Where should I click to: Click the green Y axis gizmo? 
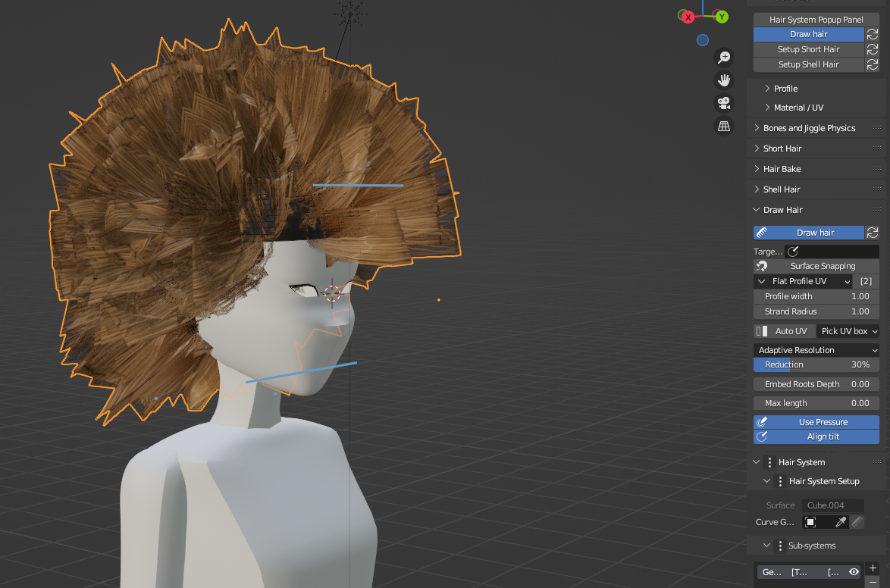[x=722, y=17]
